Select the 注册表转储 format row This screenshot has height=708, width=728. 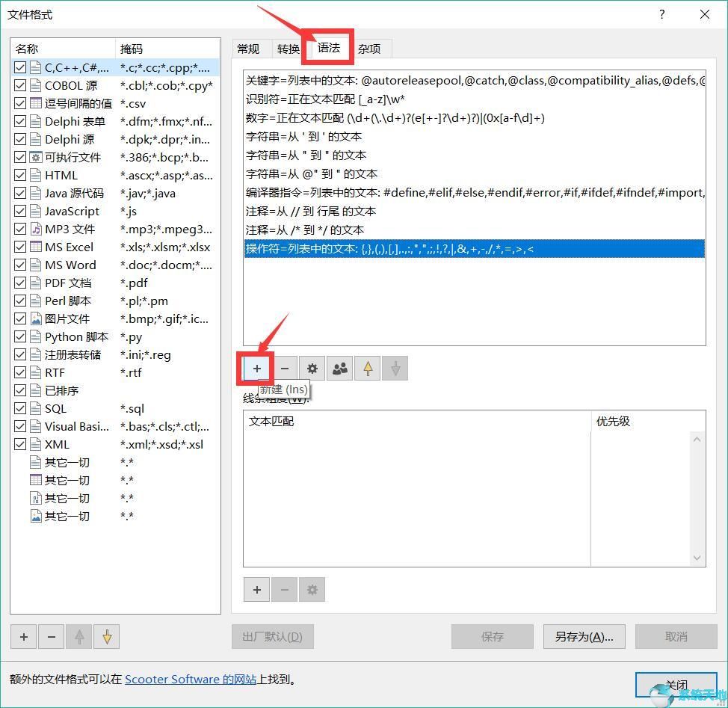tap(115, 354)
